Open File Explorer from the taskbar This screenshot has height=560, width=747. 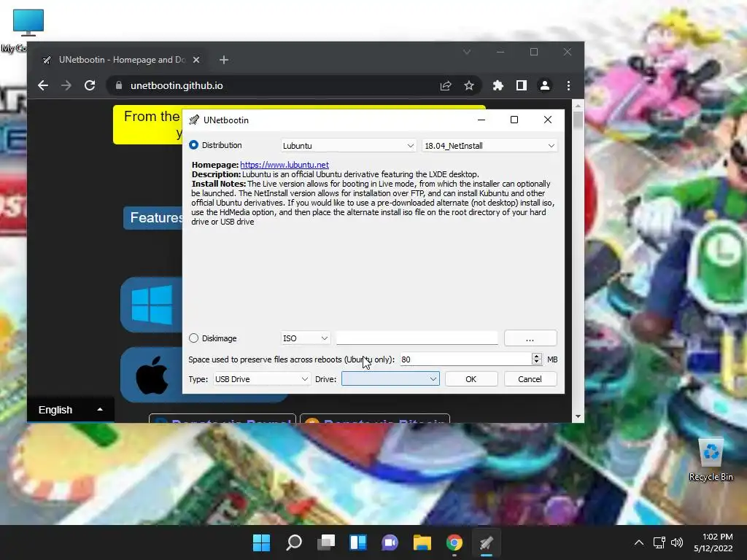point(422,542)
